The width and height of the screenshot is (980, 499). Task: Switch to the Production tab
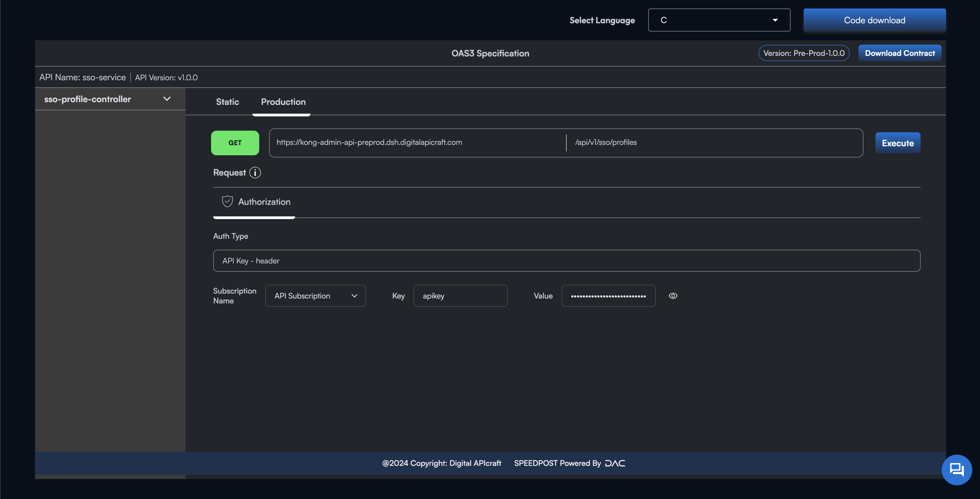(283, 102)
